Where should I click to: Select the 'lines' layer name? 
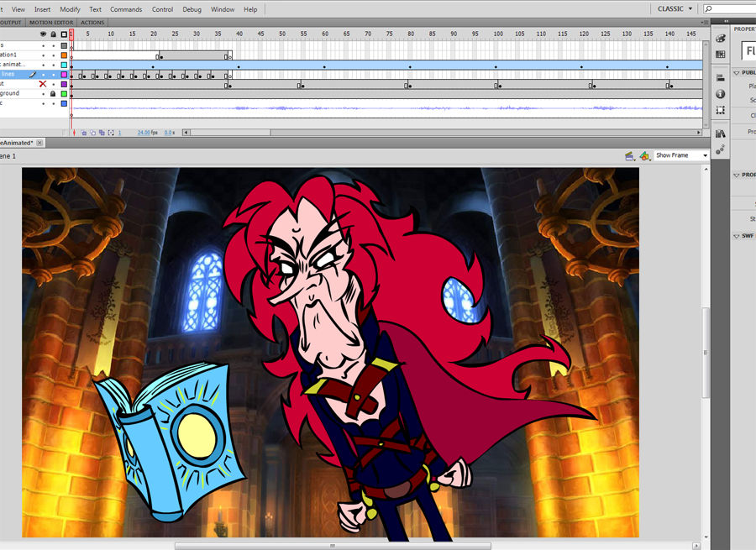click(8, 74)
